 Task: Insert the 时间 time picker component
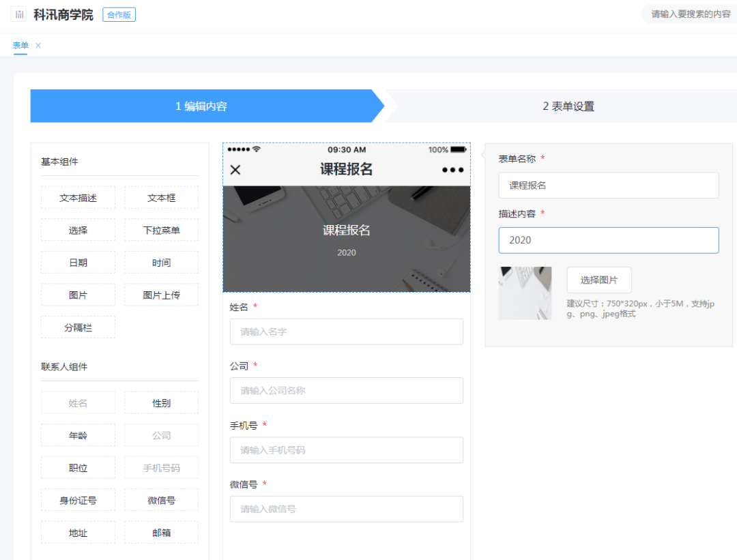click(x=161, y=262)
